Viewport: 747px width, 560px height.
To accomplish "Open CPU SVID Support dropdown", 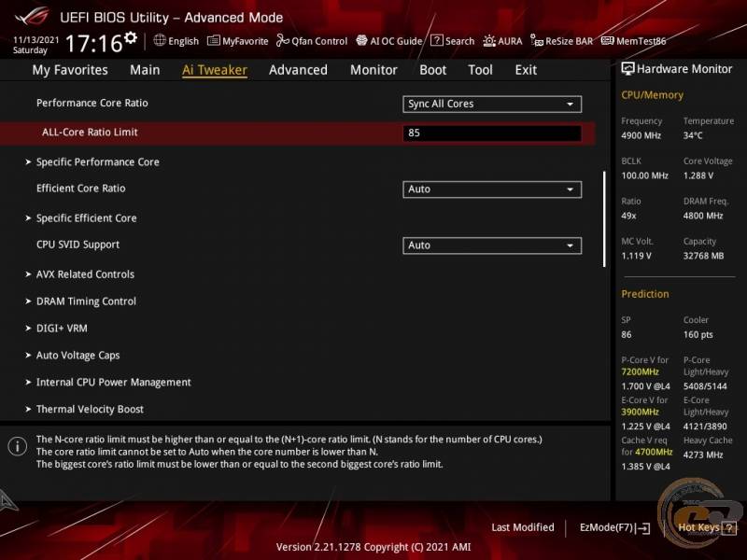I will pyautogui.click(x=492, y=245).
